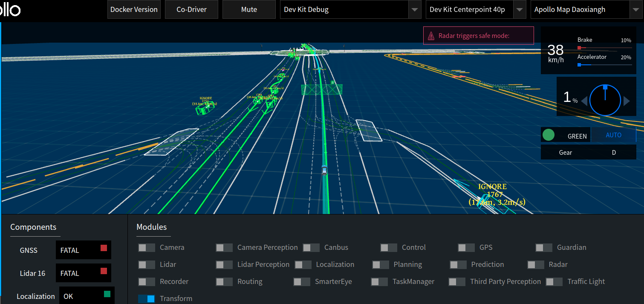Click the ego vehicle on the road
The width and height of the screenshot is (644, 304).
(324, 170)
